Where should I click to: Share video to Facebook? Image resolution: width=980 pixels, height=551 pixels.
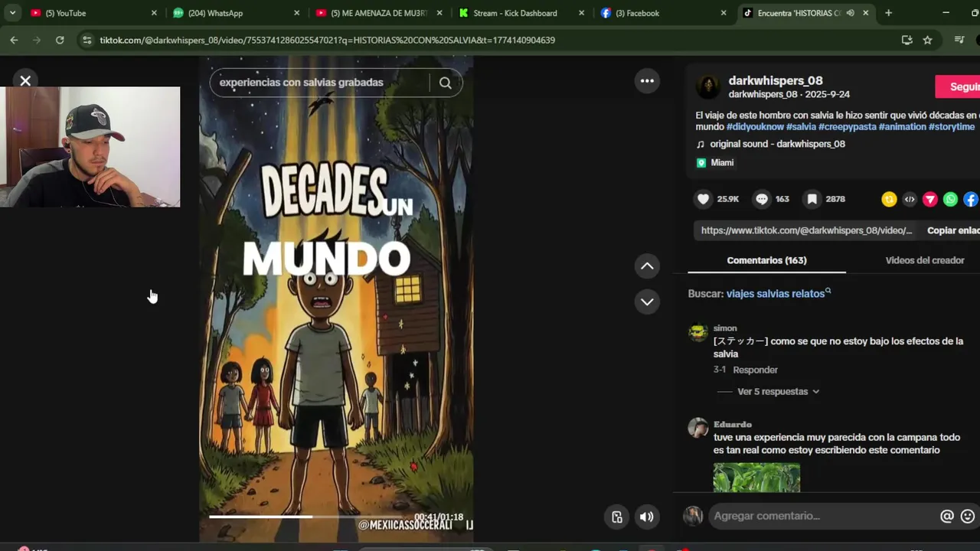tap(971, 199)
